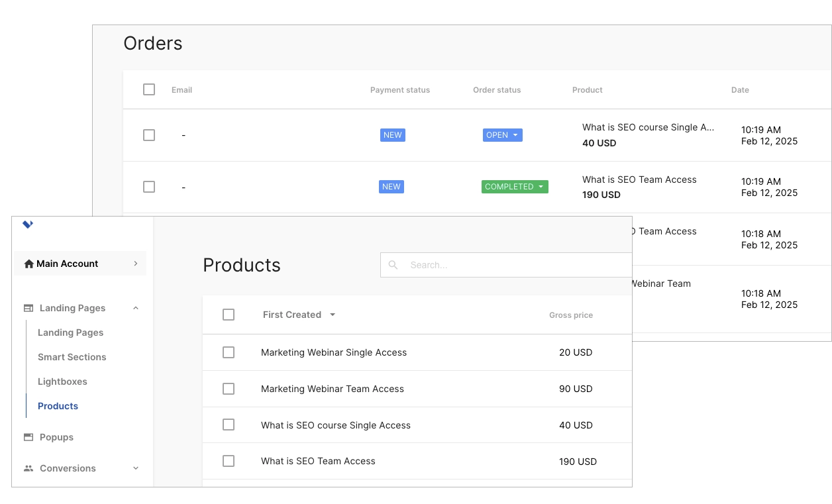Screen dimensions: 832x504
Task: Tick the What is SEO Team Access row checkbox
Action: tap(229, 461)
